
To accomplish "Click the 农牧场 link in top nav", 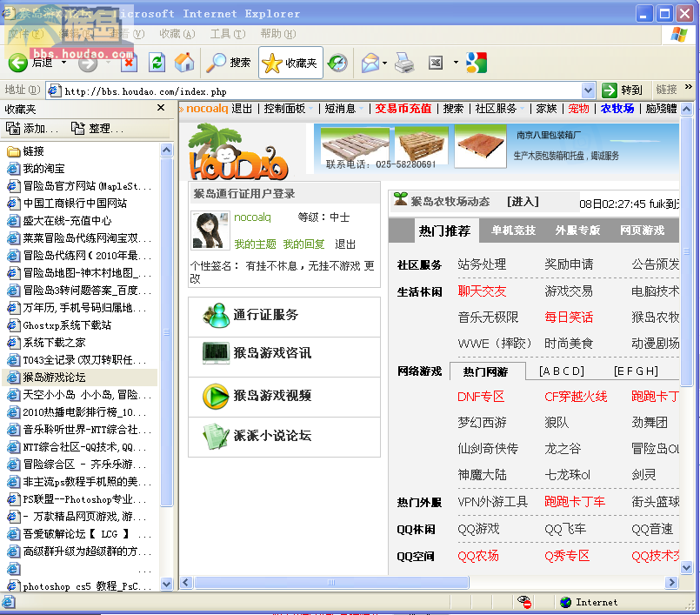I will (x=617, y=109).
